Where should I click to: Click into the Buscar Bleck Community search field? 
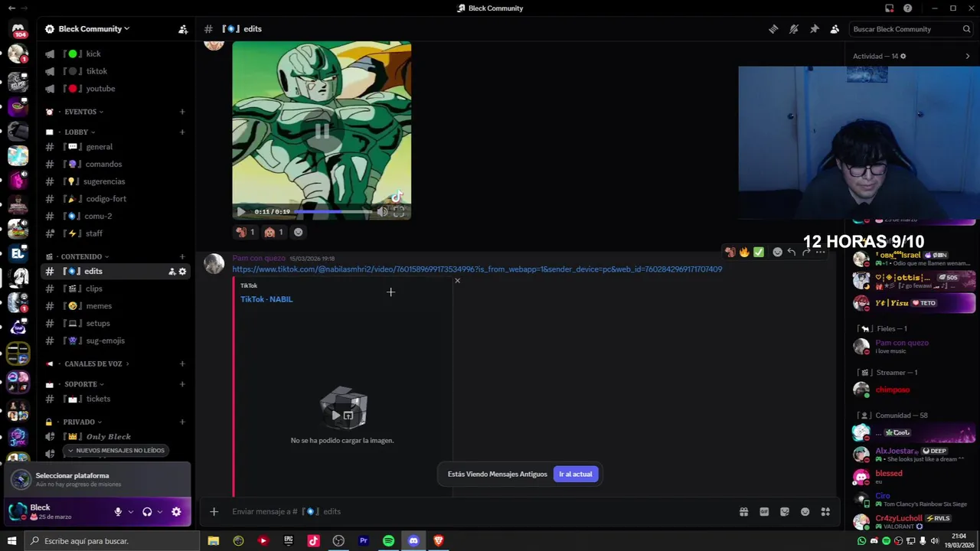tap(910, 29)
